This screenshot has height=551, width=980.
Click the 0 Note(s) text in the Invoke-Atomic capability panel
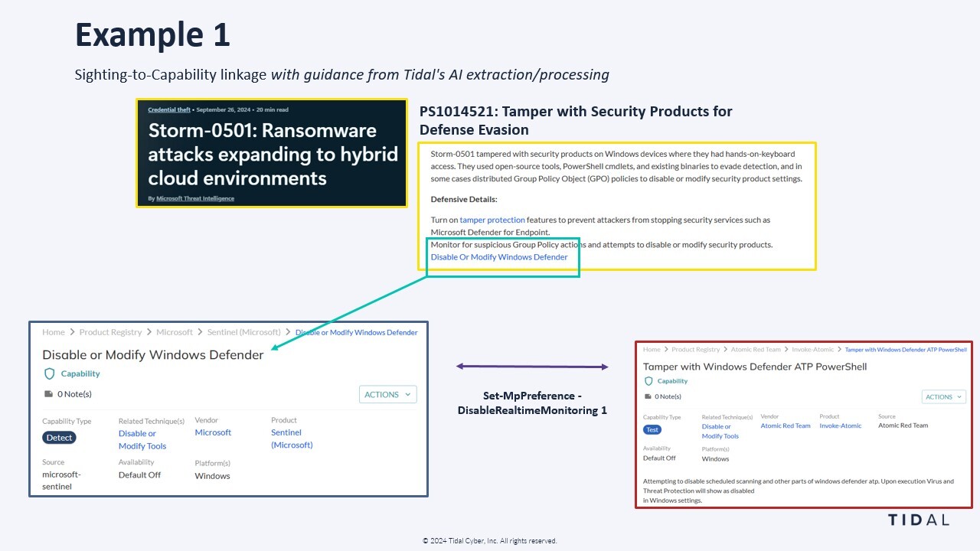click(x=668, y=396)
